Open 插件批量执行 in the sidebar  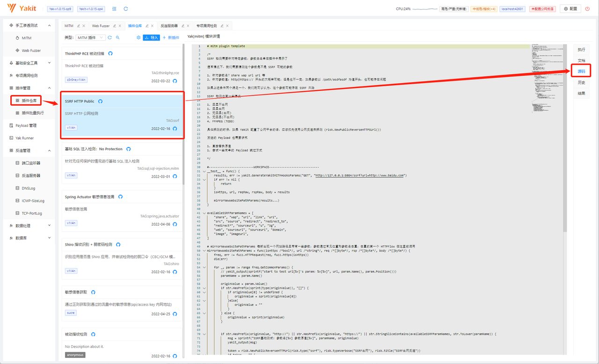tap(32, 113)
